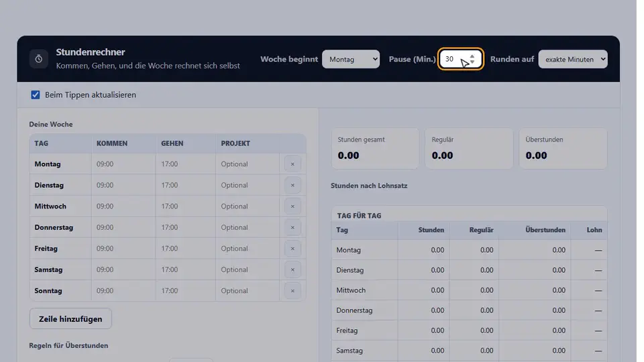This screenshot has height=362, width=644.
Task: Remove the Montag row with its x button
Action: [292, 164]
